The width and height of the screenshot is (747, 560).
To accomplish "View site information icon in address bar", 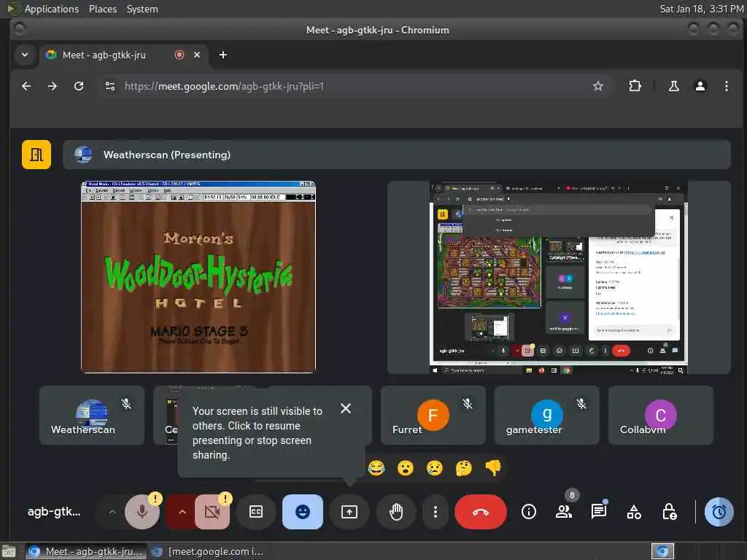I will [110, 86].
